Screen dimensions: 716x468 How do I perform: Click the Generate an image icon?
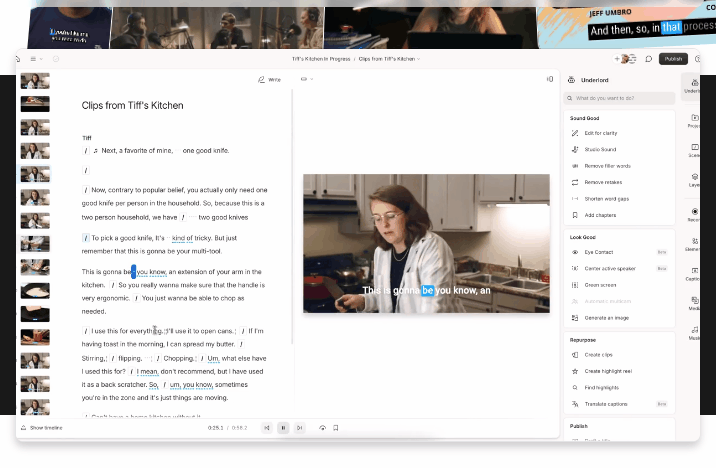pos(575,318)
